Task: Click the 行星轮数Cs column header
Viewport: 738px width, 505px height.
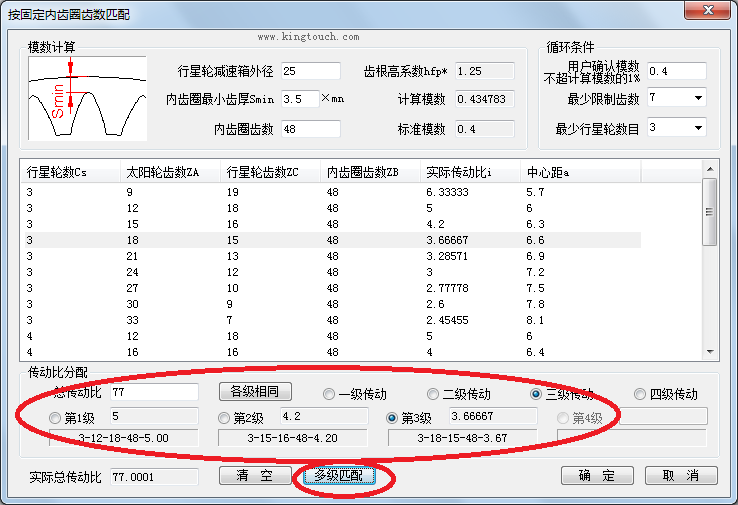Action: 70,172
